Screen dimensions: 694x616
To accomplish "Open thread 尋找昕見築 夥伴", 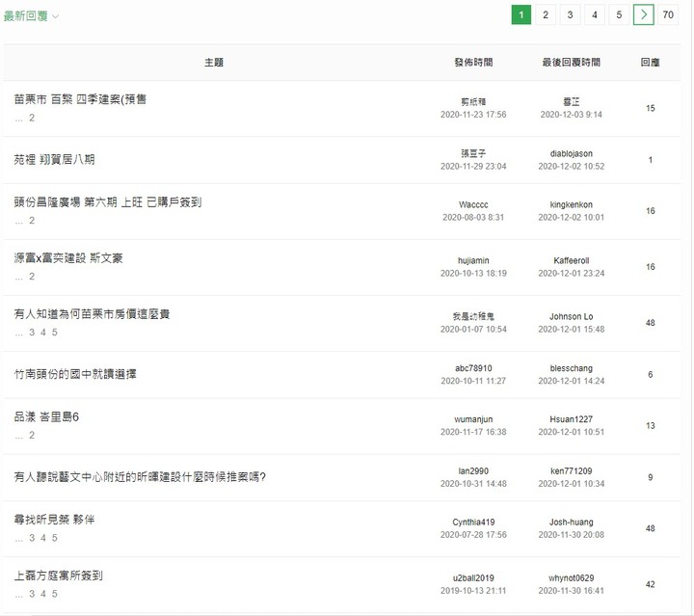I will click(54, 520).
